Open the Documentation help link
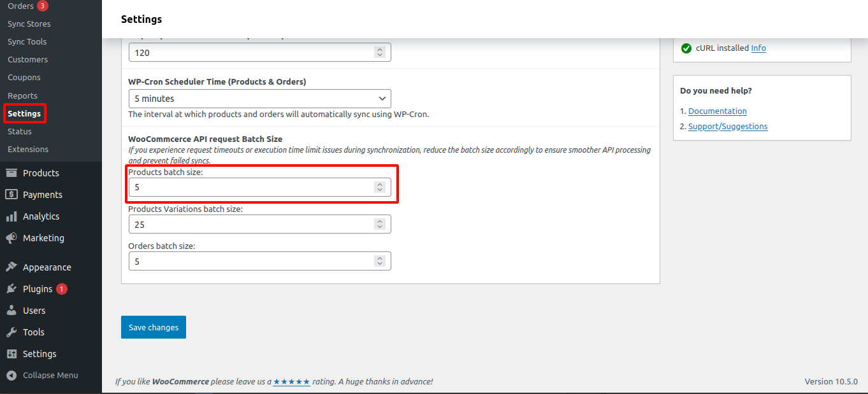868x394 pixels. 717,111
